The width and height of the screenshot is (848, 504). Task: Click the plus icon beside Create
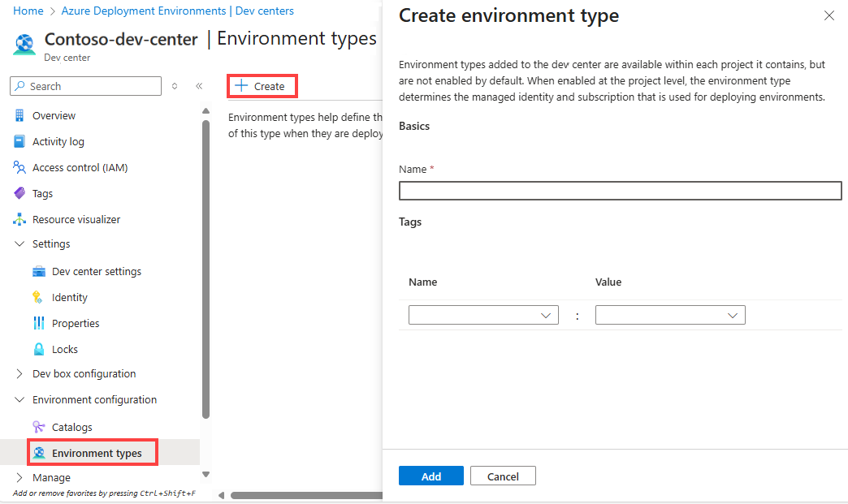241,86
